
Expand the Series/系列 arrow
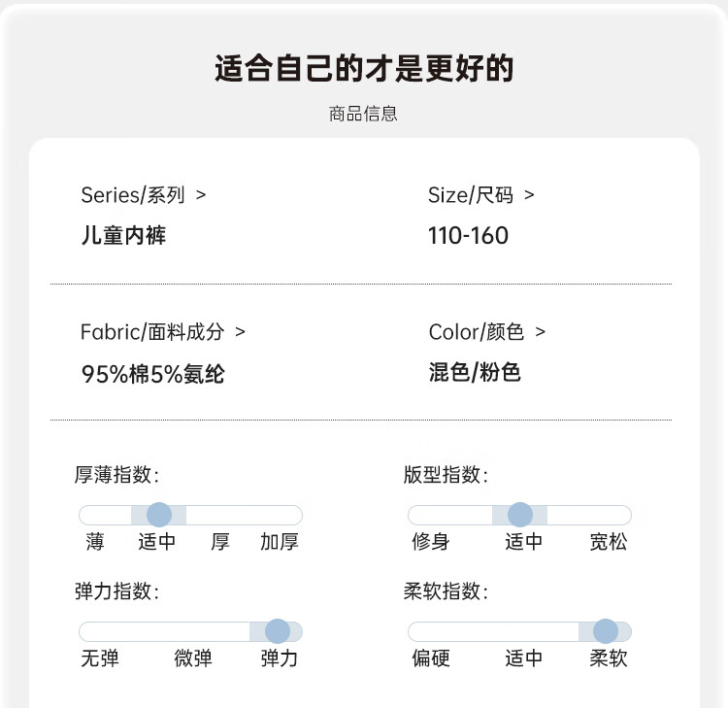[201, 195]
